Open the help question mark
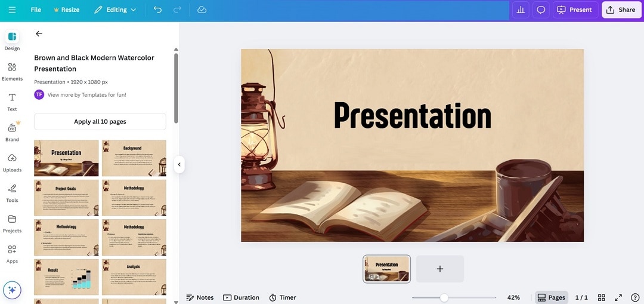This screenshot has height=304, width=644. (x=634, y=297)
